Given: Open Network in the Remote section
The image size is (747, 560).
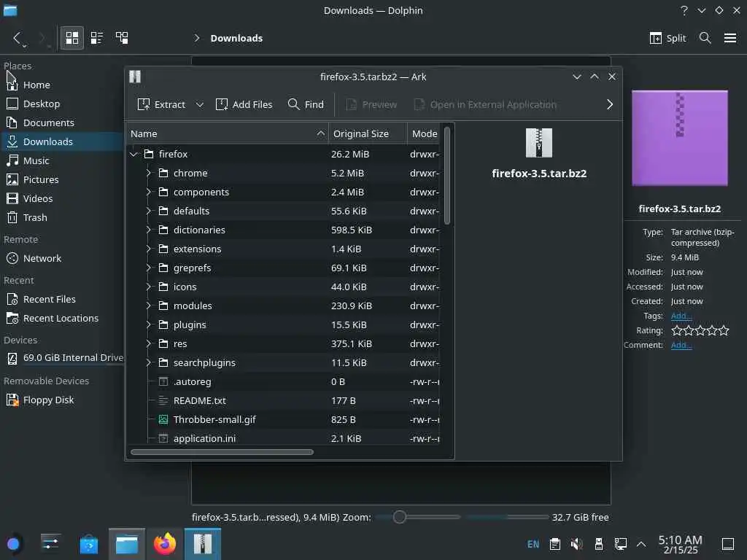Looking at the screenshot, I should (62, 258).
